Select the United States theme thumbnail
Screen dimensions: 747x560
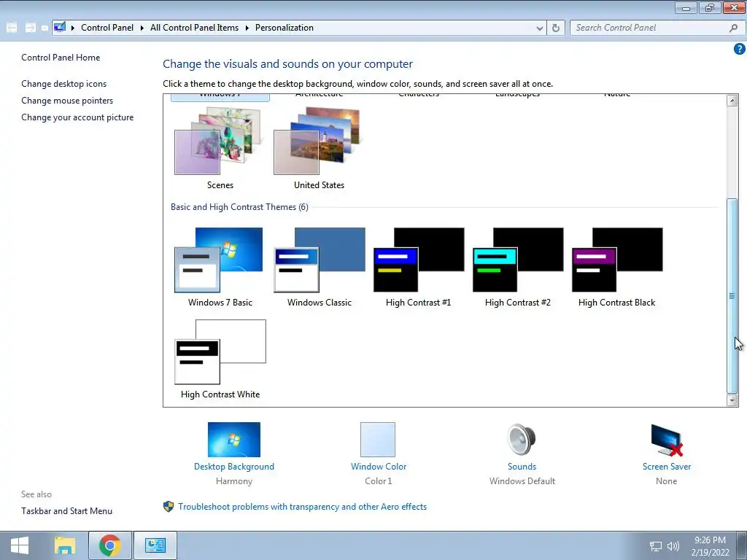(x=317, y=141)
